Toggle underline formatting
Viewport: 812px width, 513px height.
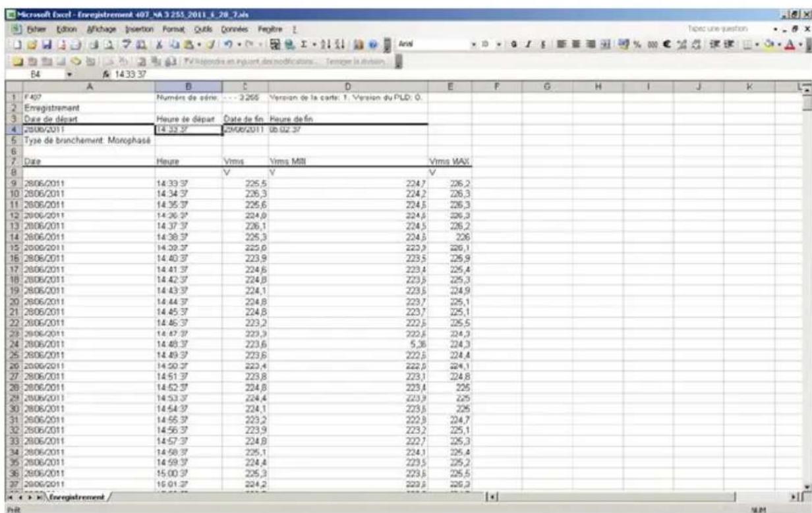(x=543, y=44)
